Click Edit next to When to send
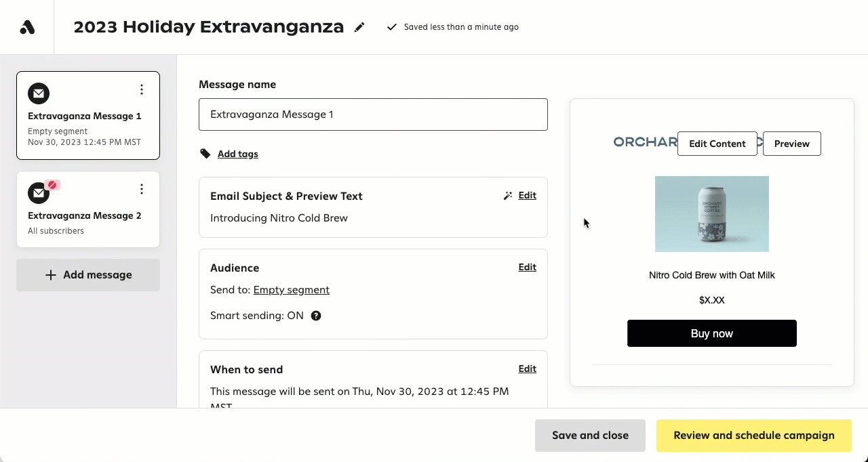868x462 pixels. point(527,369)
